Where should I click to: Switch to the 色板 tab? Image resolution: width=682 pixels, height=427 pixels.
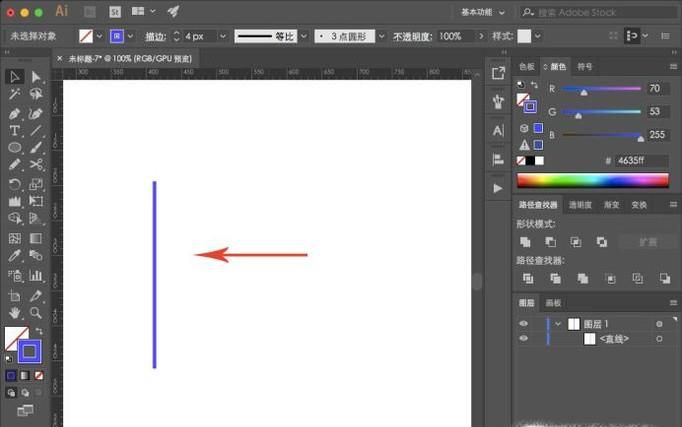coord(527,67)
